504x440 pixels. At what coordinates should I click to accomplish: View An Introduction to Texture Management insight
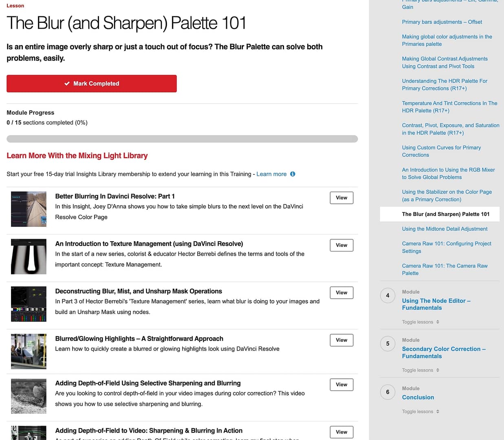click(341, 245)
